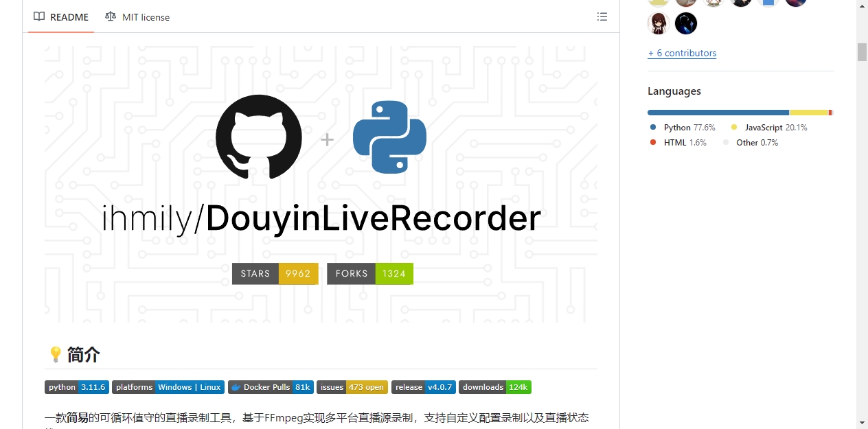Click the vertical scrollbar thumb
The image size is (868, 429).
[x=862, y=52]
